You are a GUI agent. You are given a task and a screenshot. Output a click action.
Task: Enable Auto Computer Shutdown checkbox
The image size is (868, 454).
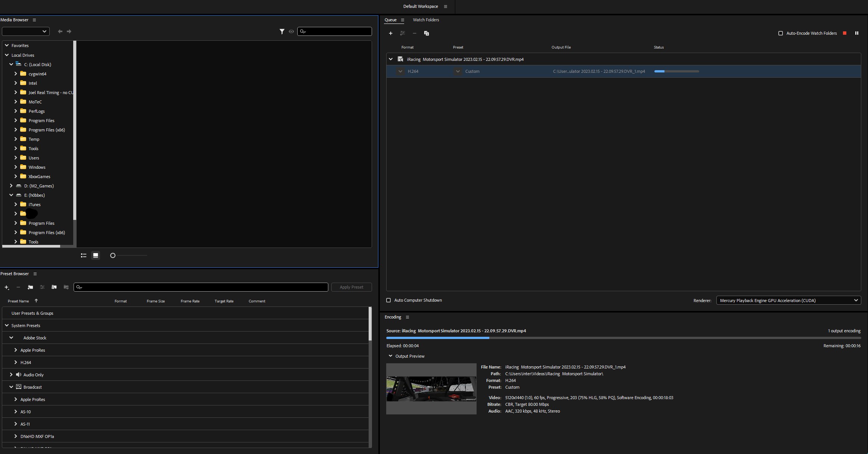click(388, 300)
